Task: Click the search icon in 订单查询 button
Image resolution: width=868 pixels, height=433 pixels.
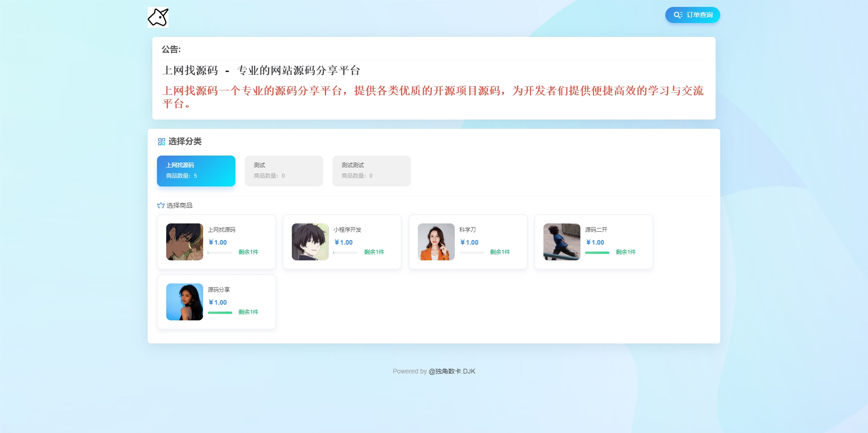Action: pyautogui.click(x=678, y=15)
